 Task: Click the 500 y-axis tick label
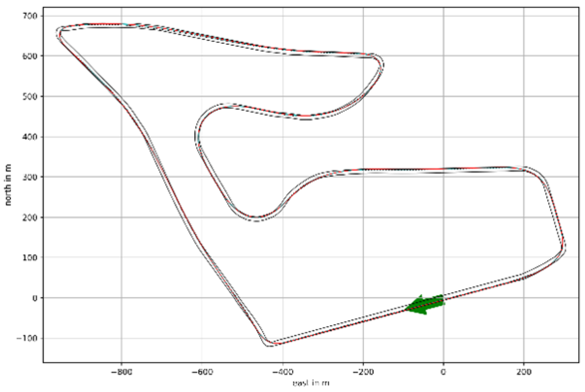29,97
